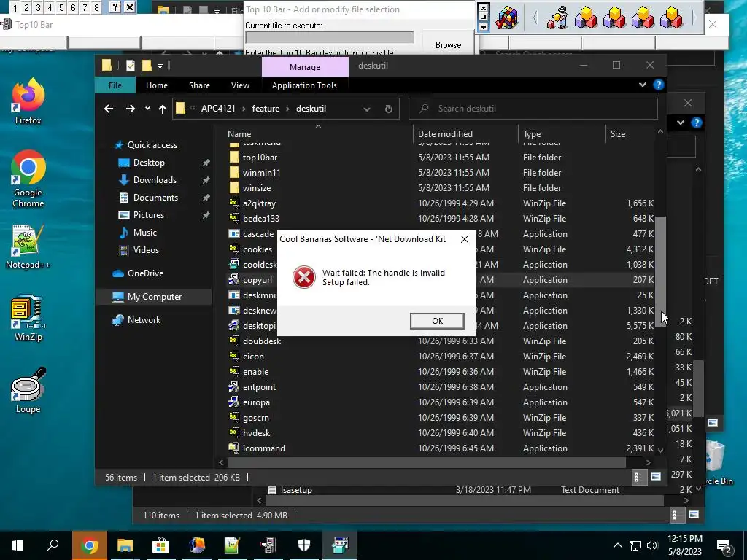Image resolution: width=747 pixels, height=560 pixels.
Task: Go back with the left arrow button
Action: pos(109,109)
